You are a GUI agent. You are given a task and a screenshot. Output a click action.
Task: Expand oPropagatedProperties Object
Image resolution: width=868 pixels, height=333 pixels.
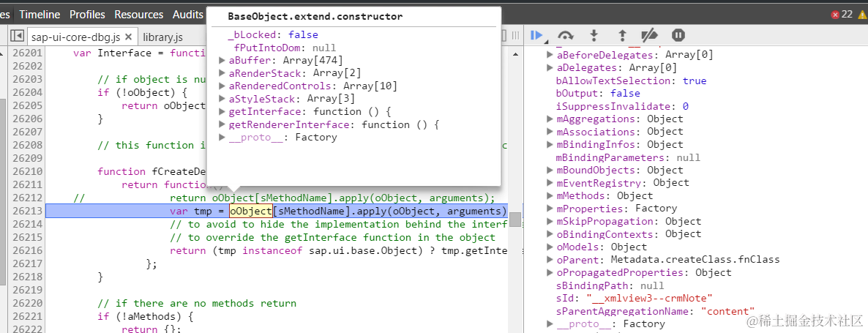click(x=550, y=272)
